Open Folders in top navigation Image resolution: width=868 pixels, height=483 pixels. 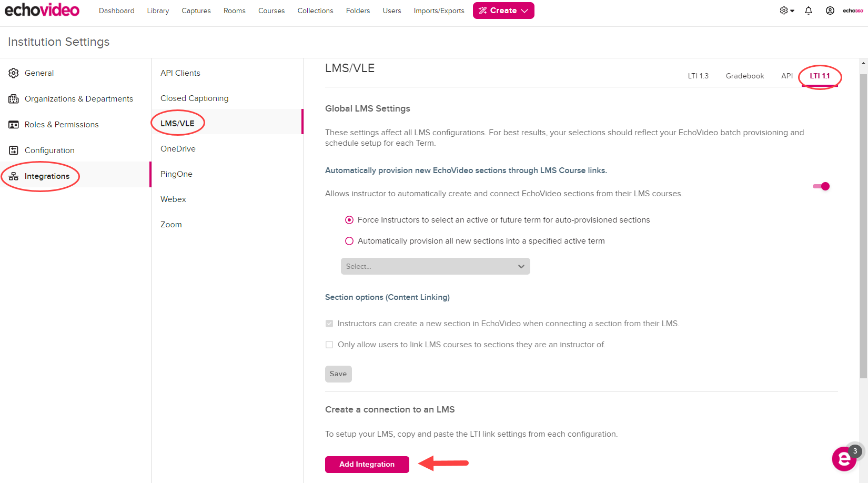pyautogui.click(x=358, y=11)
